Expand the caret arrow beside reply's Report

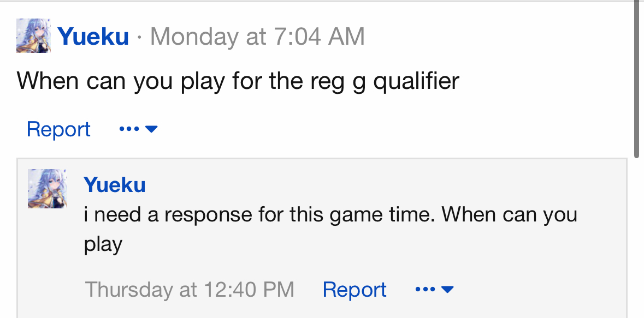point(447,289)
